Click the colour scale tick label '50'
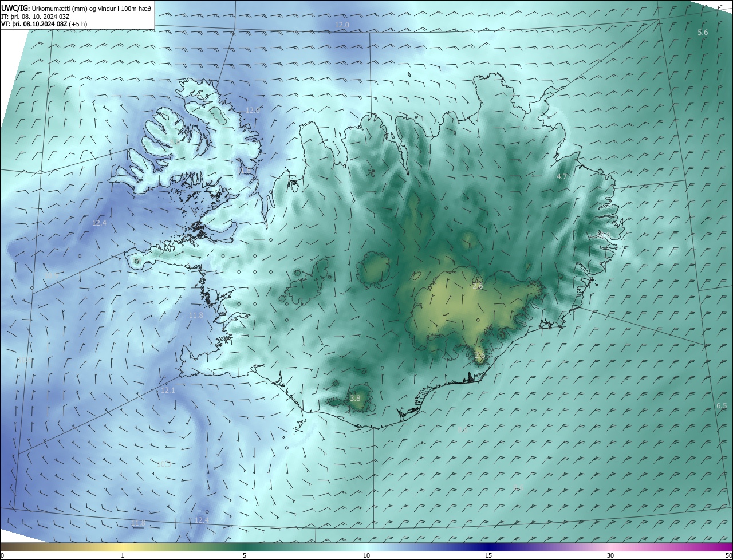 (728, 556)
